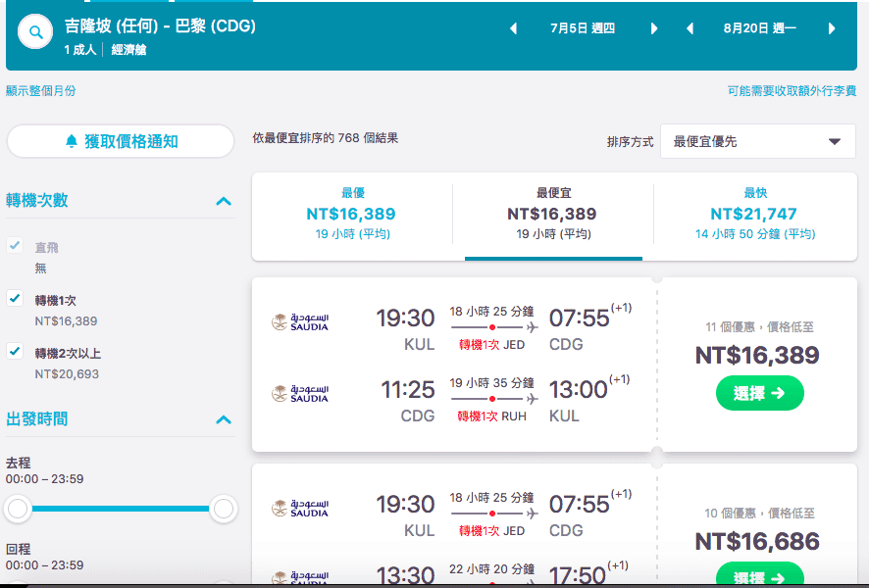Click Saudia logo on KUL 19:30 first result
Image resolution: width=869 pixels, height=588 pixels.
pyautogui.click(x=300, y=321)
